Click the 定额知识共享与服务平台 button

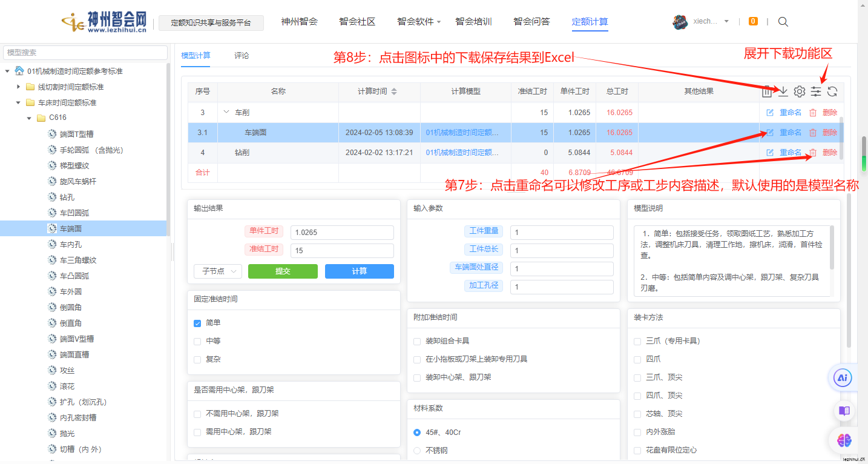(x=211, y=23)
